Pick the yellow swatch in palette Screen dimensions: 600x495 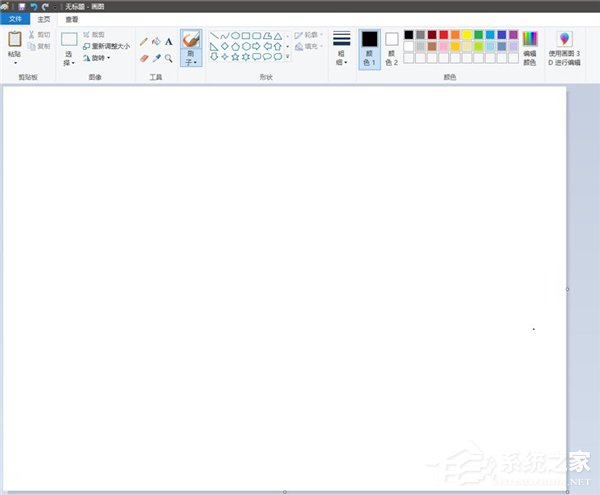(x=467, y=35)
